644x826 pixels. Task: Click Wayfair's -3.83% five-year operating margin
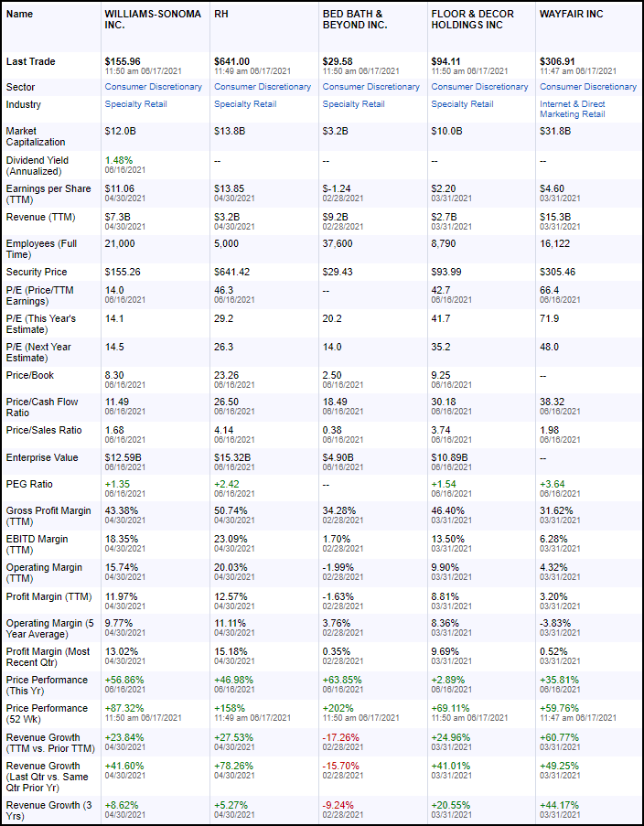(x=555, y=623)
